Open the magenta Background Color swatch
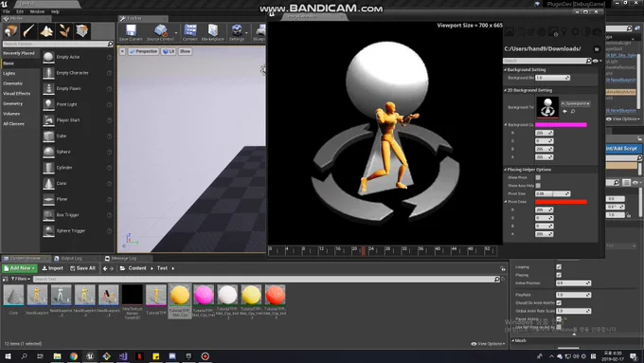The width and height of the screenshot is (644, 363). coord(561,124)
